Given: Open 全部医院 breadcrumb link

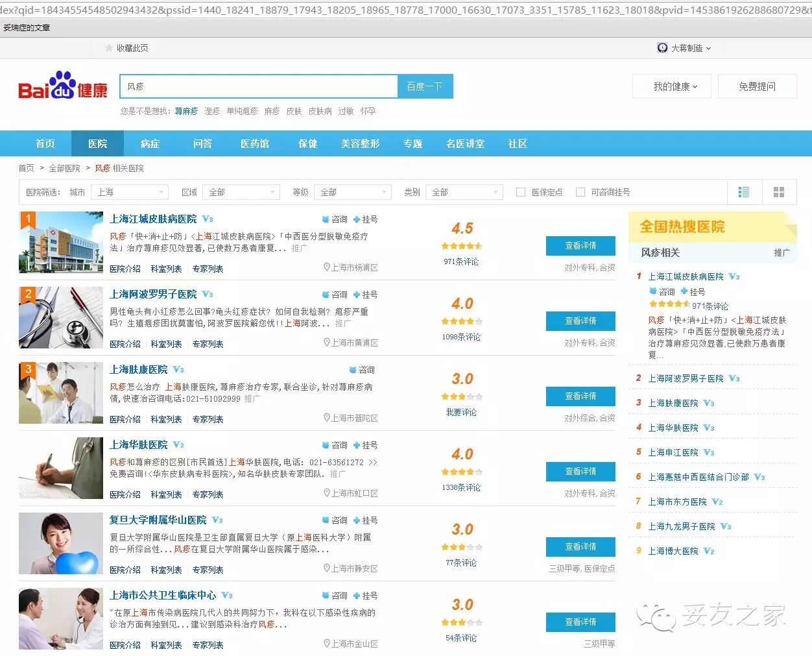Looking at the screenshot, I should click(64, 168).
